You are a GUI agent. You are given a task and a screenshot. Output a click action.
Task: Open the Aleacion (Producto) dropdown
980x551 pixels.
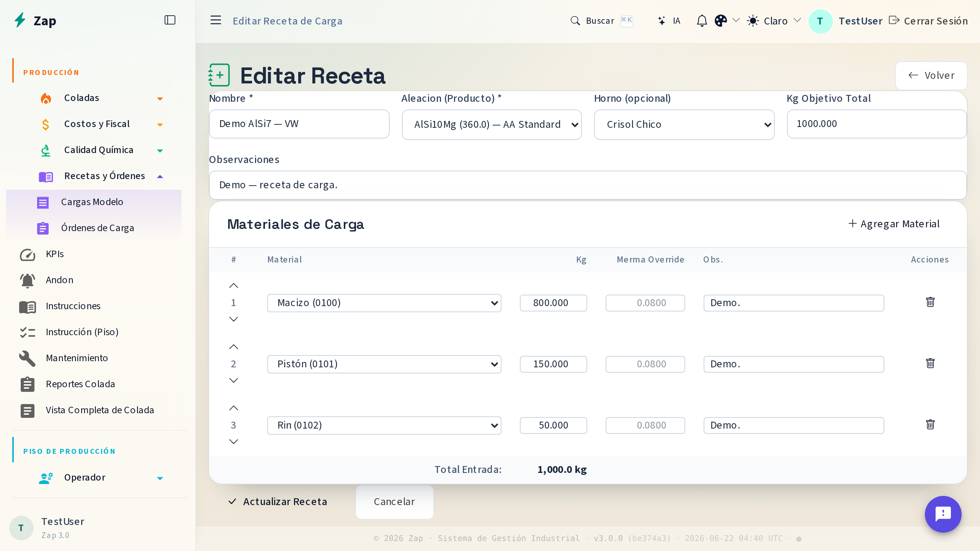coord(492,125)
